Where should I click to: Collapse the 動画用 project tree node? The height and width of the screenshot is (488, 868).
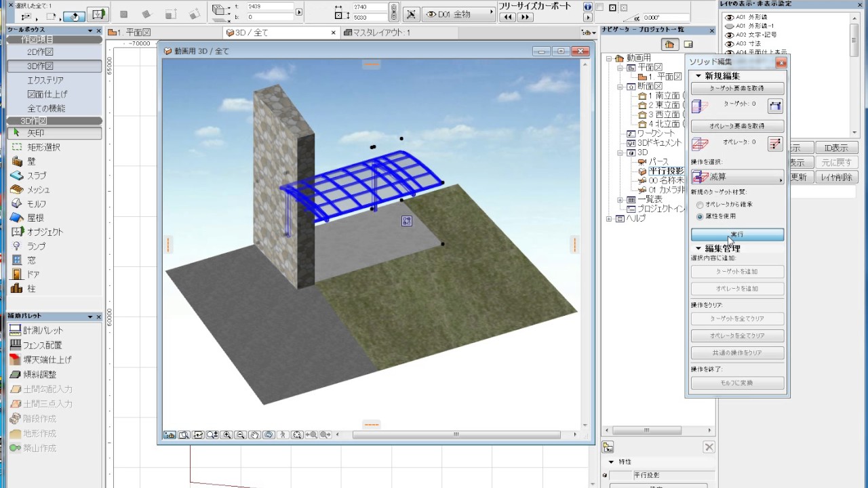(x=609, y=58)
